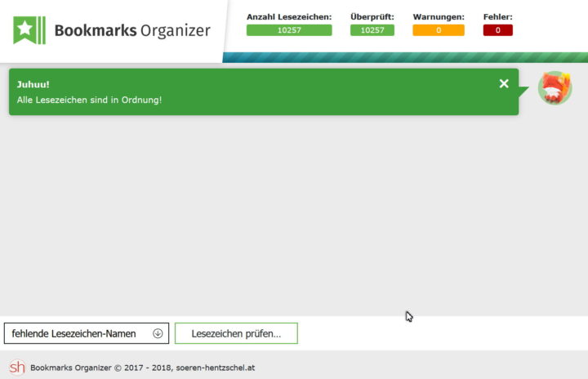Image resolution: width=588 pixels, height=379 pixels.
Task: Select the orange Warnungen count badge
Action: pos(438,30)
